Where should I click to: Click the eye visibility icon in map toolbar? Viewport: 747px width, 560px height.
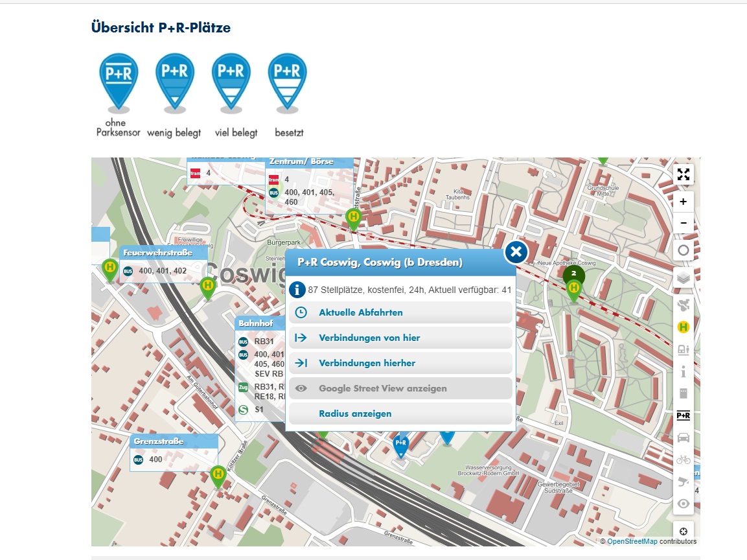(x=683, y=504)
